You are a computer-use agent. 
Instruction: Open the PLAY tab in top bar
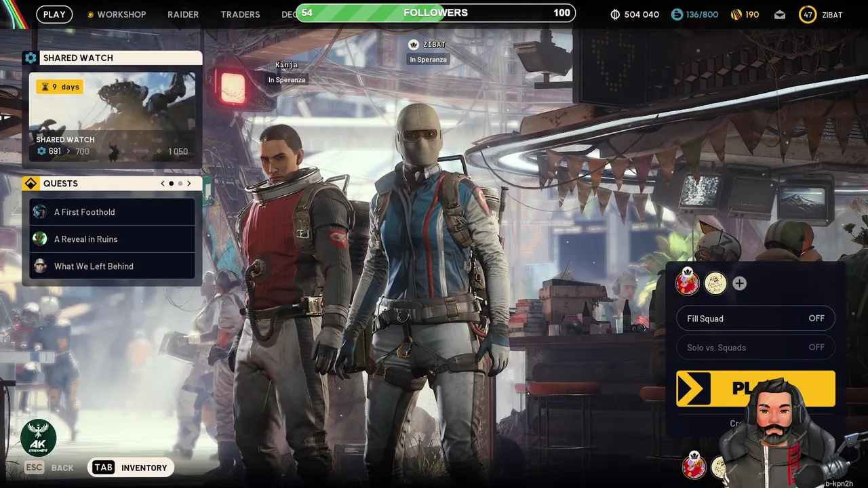54,14
